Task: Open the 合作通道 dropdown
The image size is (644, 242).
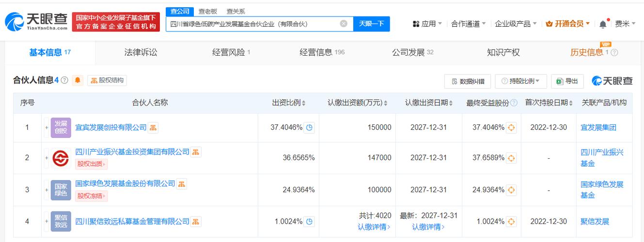Action: click(468, 24)
